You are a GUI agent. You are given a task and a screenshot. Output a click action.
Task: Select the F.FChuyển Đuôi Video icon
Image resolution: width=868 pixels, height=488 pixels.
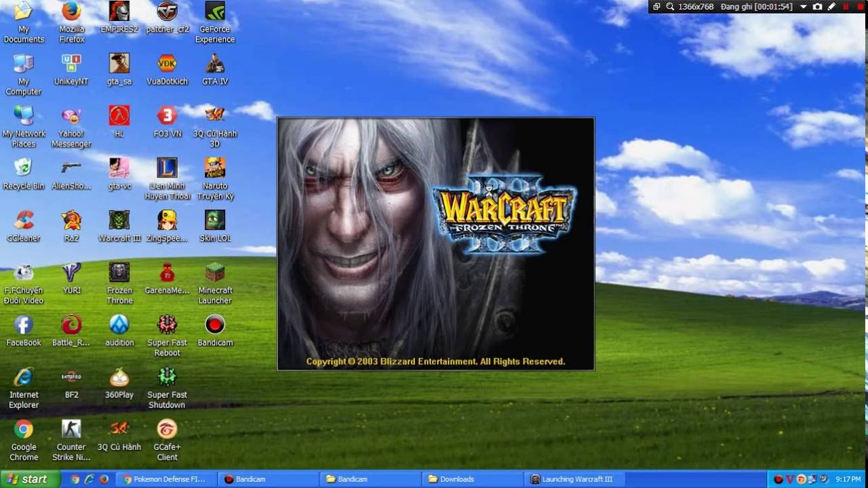(24, 283)
